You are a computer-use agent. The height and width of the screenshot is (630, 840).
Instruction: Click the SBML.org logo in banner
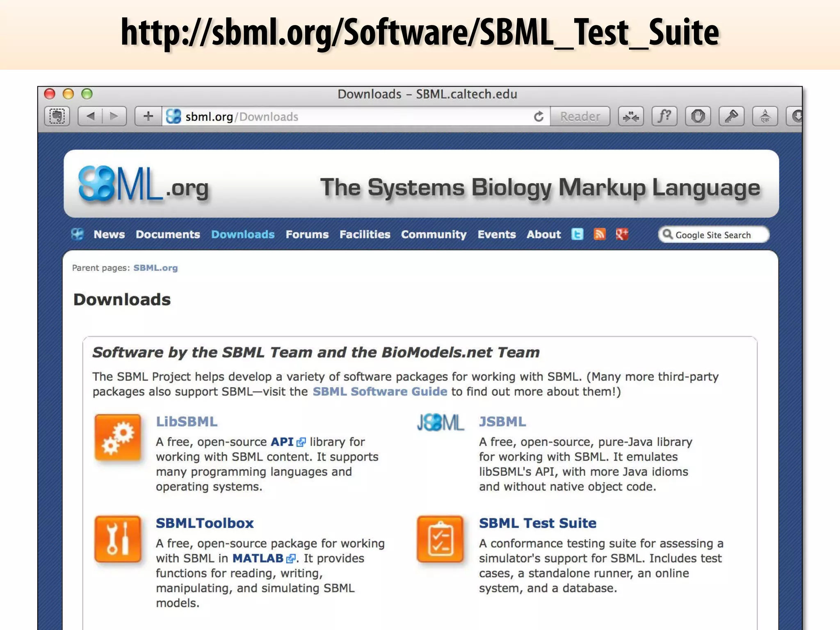coord(144,185)
